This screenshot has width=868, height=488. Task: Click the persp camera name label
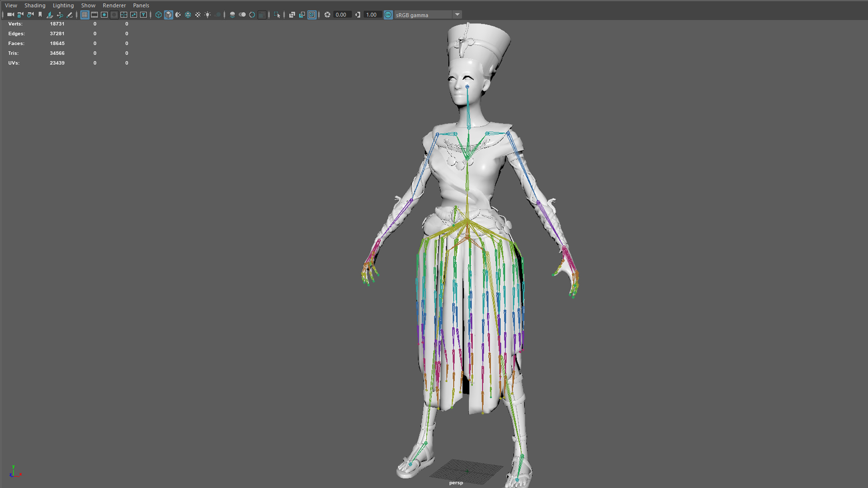pos(456,483)
